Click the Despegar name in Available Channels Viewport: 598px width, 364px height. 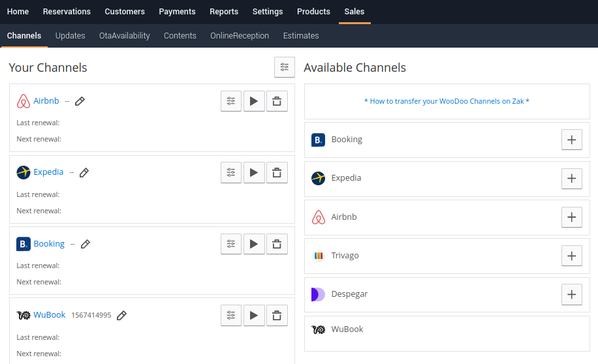point(349,294)
